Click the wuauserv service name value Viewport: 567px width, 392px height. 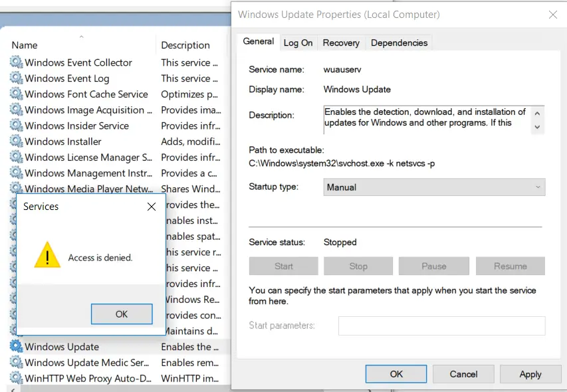(342, 69)
